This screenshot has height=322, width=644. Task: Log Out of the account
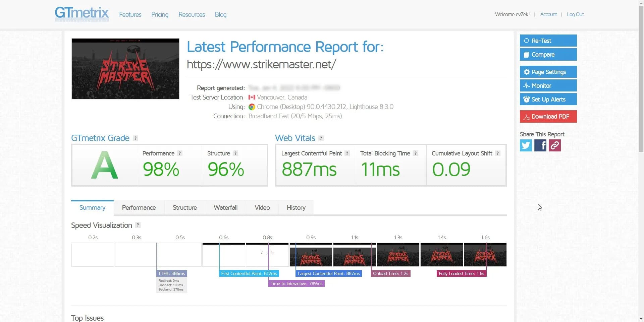tap(575, 14)
